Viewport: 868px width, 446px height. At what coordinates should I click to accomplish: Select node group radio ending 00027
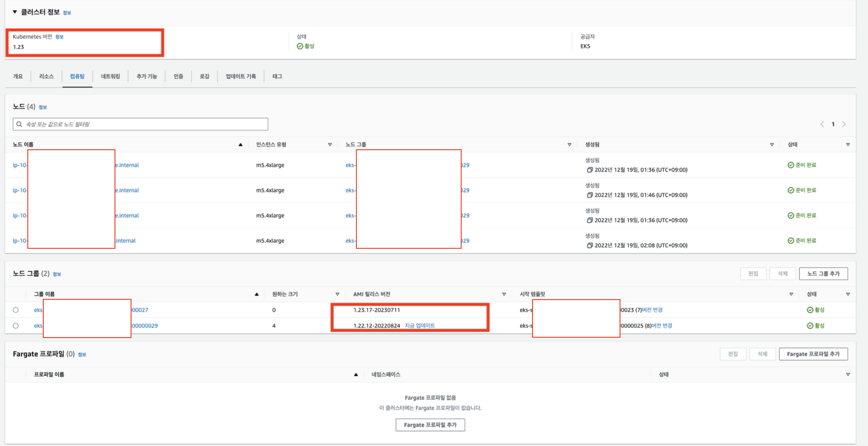click(15, 310)
